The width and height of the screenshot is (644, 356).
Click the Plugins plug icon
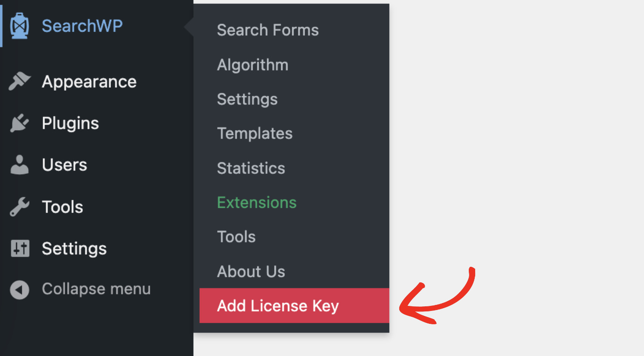(x=19, y=123)
